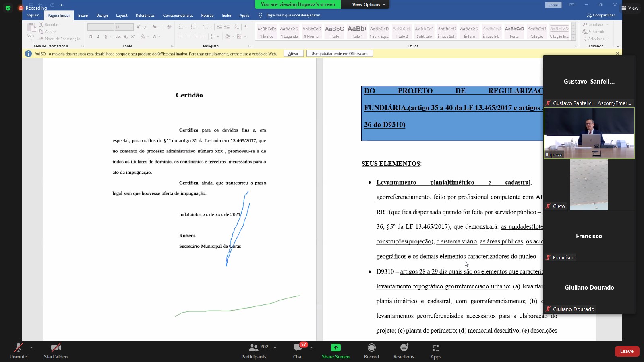Open the Reactions menu icon
Viewport: 644px width, 362px height.
pyautogui.click(x=404, y=348)
